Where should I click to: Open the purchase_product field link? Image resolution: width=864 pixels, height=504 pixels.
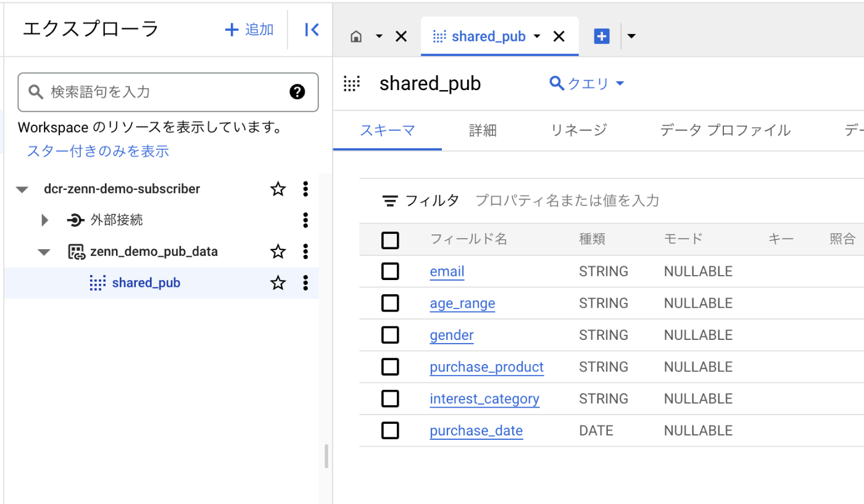(487, 367)
